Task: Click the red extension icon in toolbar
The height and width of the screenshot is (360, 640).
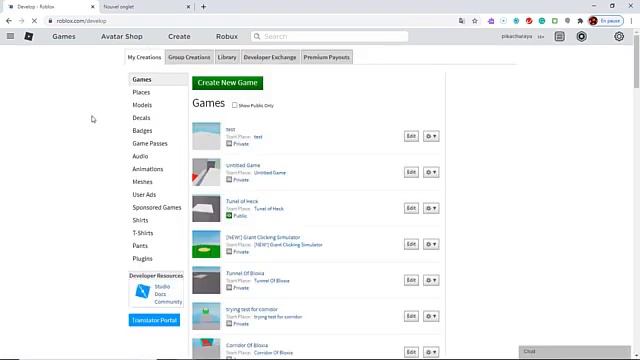Action: [529, 21]
